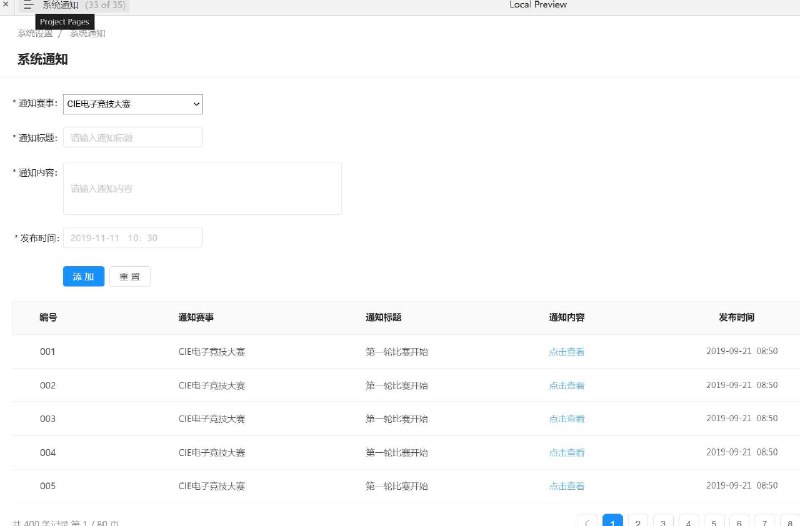Image resolution: width=800 pixels, height=526 pixels.
Task: Click the 系统通知 page heading
Action: [x=42, y=60]
